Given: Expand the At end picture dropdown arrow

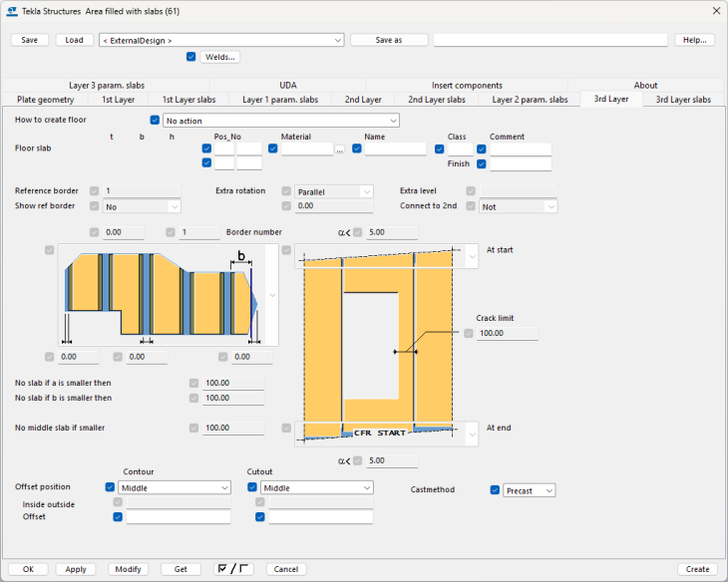Looking at the screenshot, I should point(472,434).
